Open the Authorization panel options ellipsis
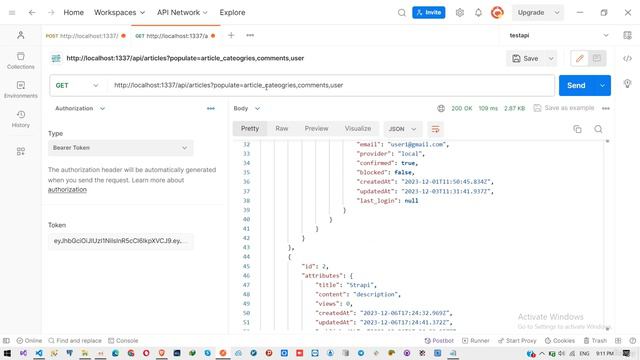 click(x=211, y=108)
